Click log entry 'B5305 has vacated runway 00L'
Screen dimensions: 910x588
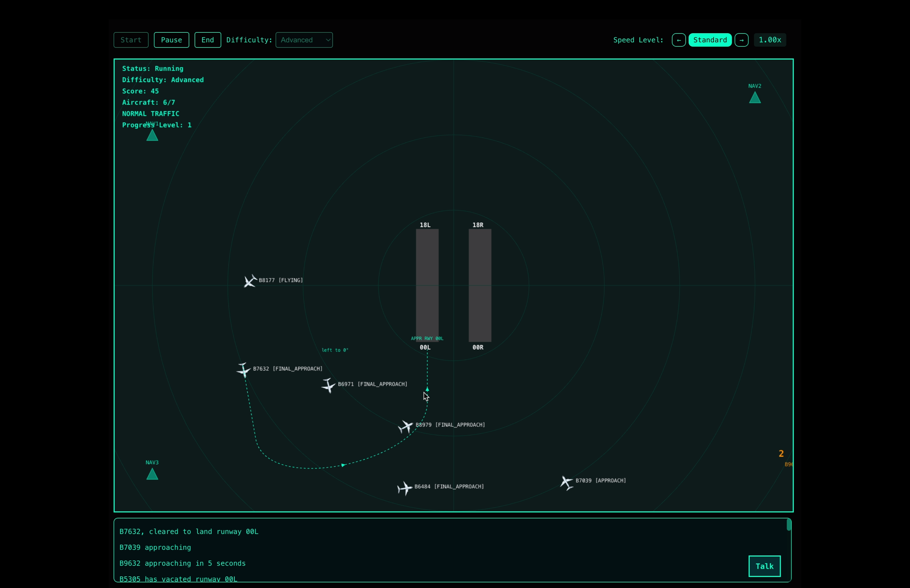pyautogui.click(x=178, y=579)
